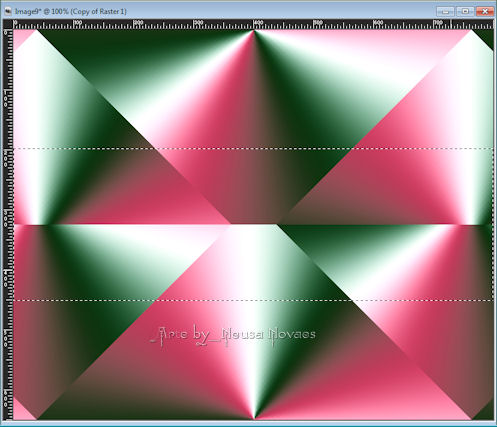The width and height of the screenshot is (497, 427).
Task: Click the 300 mark on horizontal ruler
Action: (198, 23)
